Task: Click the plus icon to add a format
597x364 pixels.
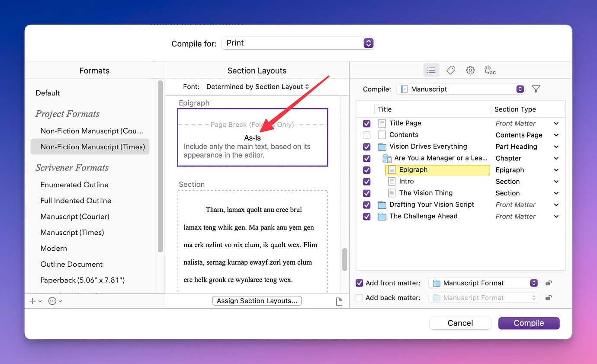Action: point(32,301)
